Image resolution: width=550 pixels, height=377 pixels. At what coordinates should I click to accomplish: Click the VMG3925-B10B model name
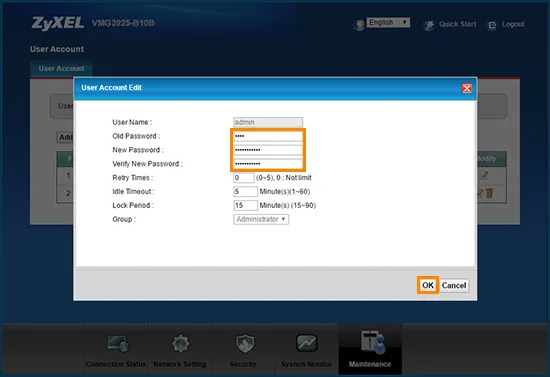tap(123, 23)
